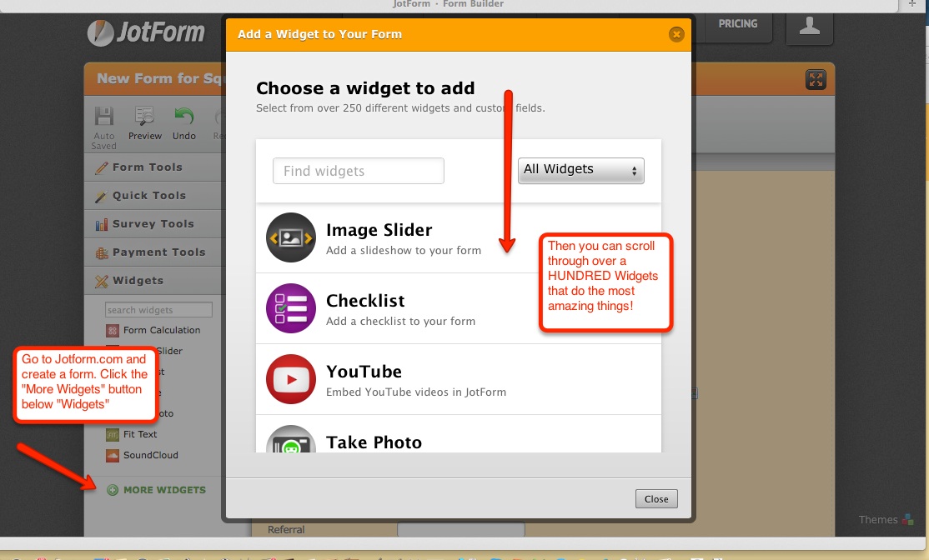This screenshot has width=929, height=560.
Task: Focus the sidebar search widgets field
Action: pyautogui.click(x=158, y=310)
